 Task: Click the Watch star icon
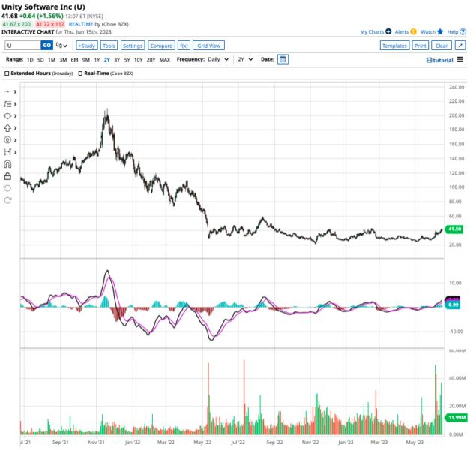pos(440,31)
